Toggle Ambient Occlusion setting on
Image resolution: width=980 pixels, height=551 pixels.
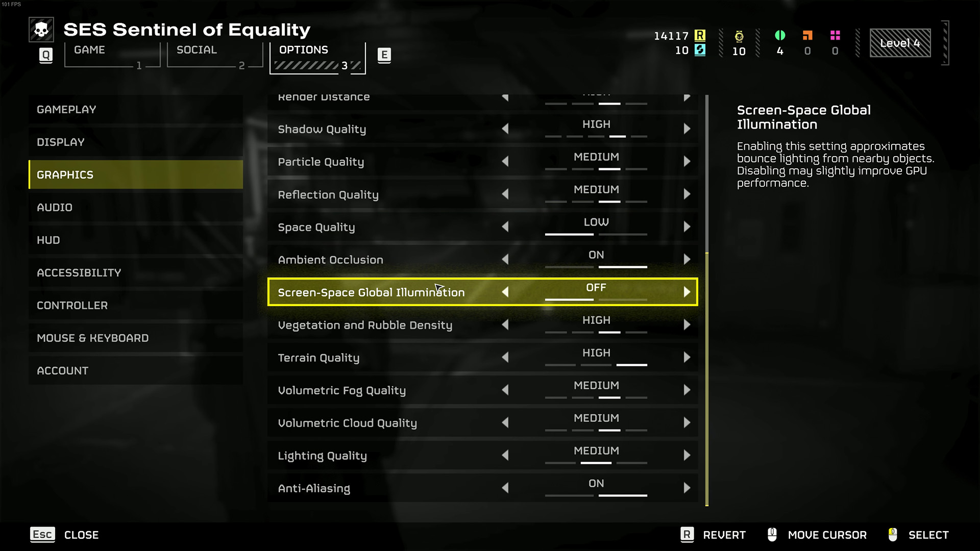point(687,259)
